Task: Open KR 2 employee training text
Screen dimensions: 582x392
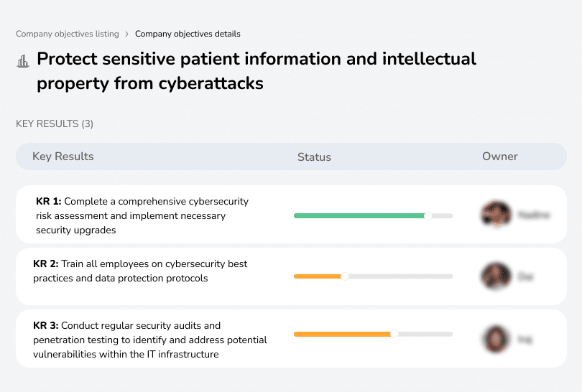Action: click(x=140, y=271)
